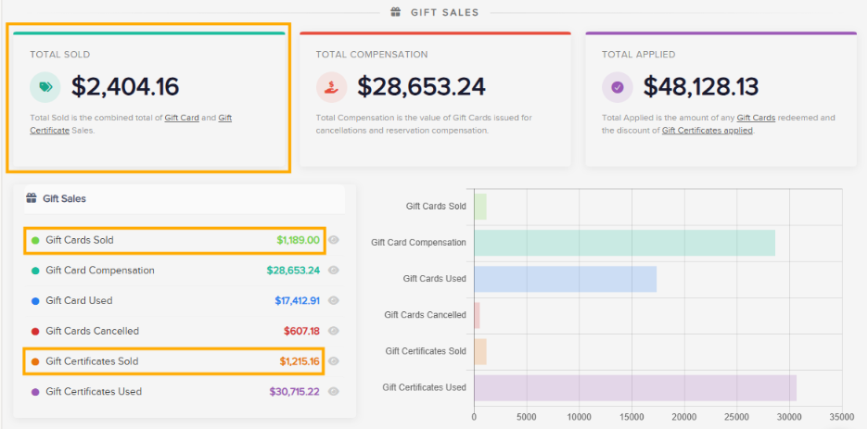Click the Gift Cards Sold row label in list

click(x=80, y=240)
